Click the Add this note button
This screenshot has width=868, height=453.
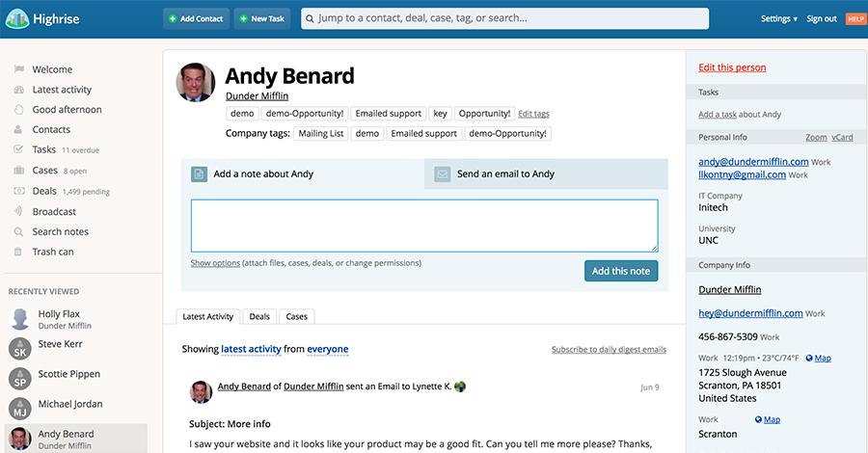point(621,271)
